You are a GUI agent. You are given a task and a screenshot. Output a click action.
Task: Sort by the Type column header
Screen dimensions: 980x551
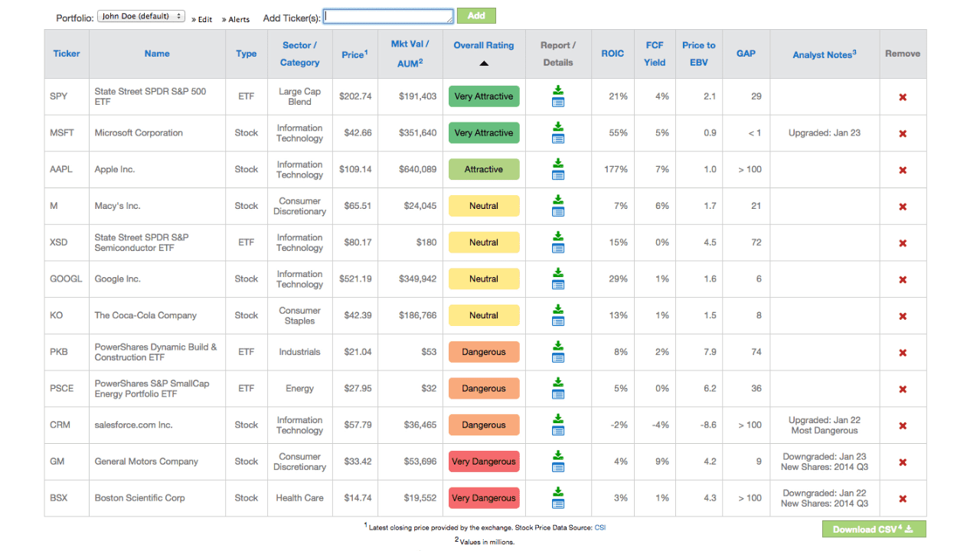[247, 54]
